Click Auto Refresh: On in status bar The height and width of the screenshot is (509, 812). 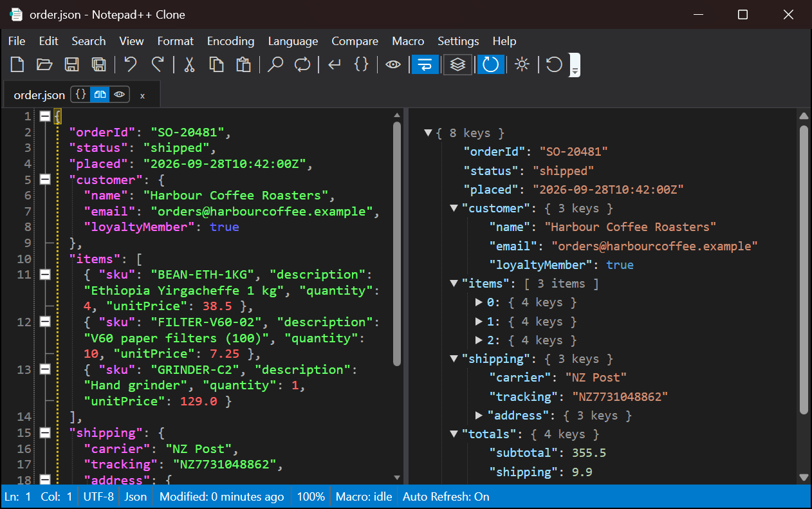point(446,497)
